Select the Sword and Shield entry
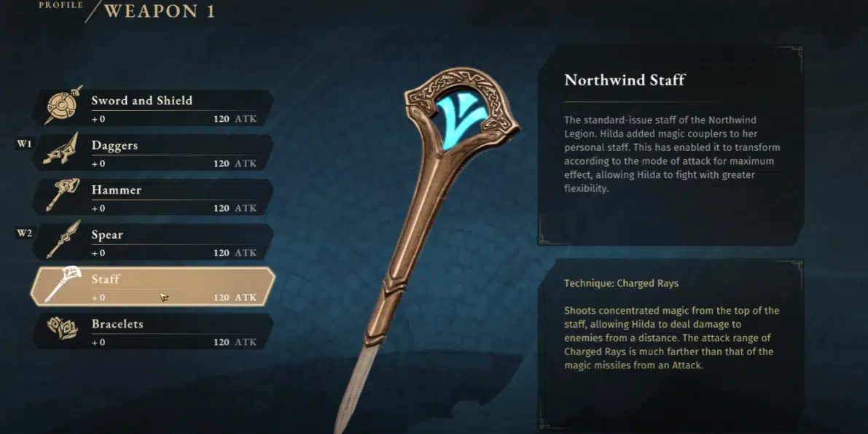This screenshot has height=434, width=868. pos(152,107)
